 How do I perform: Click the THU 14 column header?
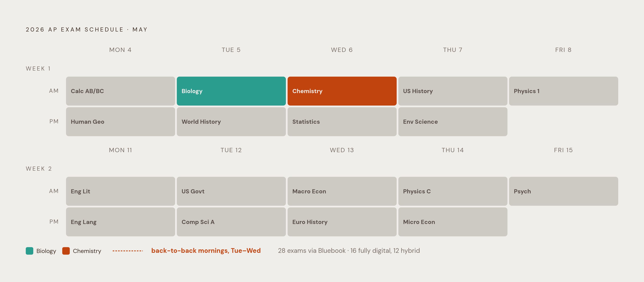point(453,150)
